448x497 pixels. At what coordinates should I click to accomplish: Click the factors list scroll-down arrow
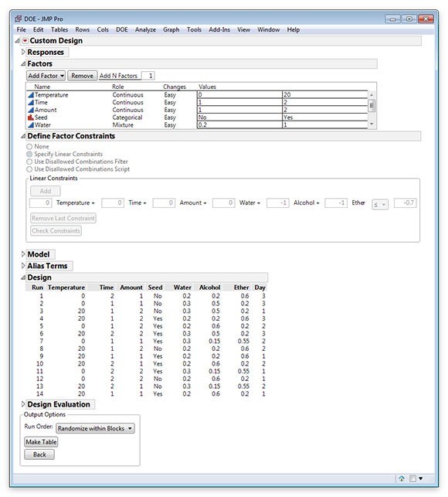[372, 124]
